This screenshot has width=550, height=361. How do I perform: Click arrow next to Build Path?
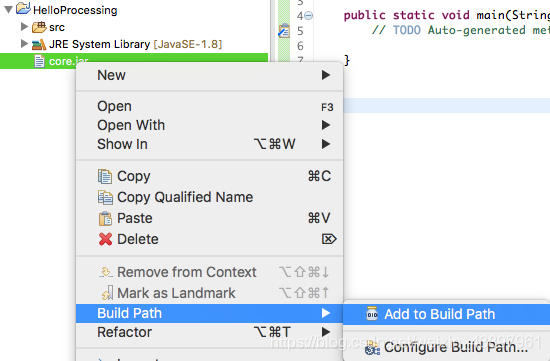pos(326,313)
